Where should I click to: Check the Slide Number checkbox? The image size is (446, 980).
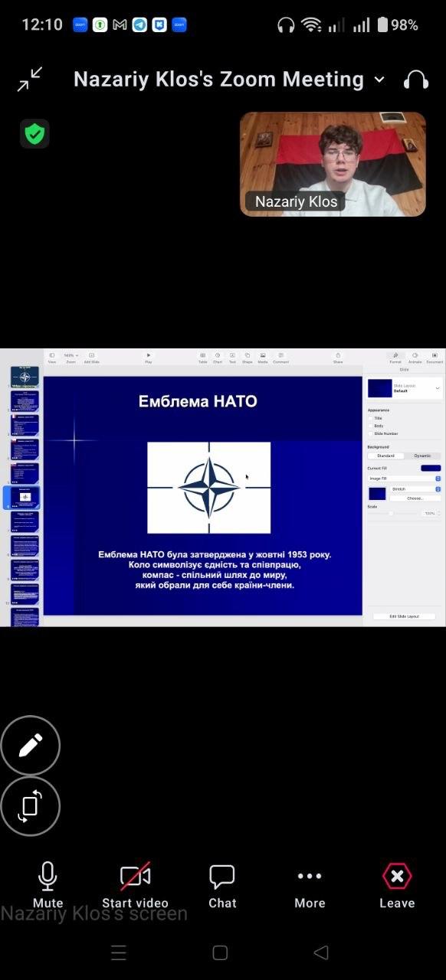click(370, 433)
